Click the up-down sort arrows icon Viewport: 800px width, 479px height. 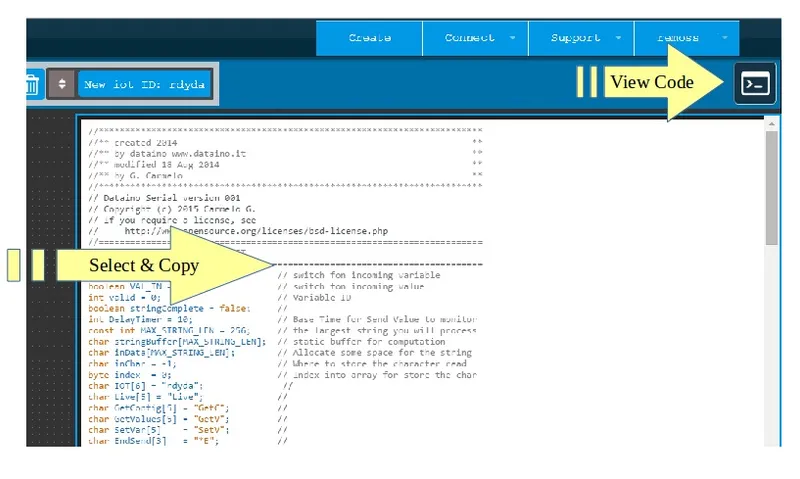tap(61, 84)
